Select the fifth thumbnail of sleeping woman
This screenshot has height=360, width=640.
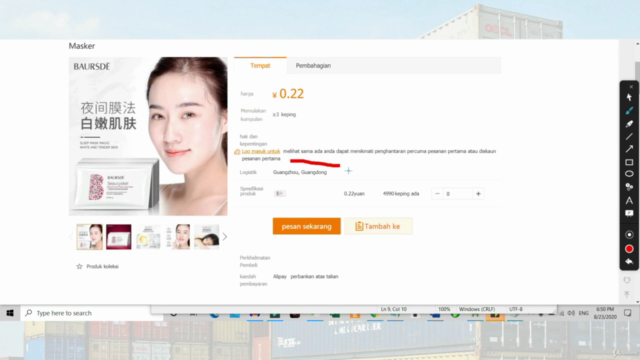click(x=207, y=237)
